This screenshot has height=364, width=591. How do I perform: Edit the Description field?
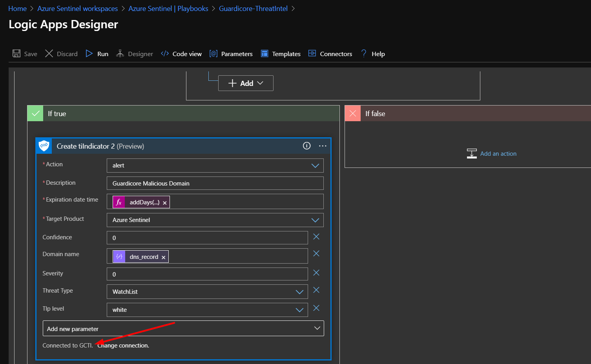215,183
